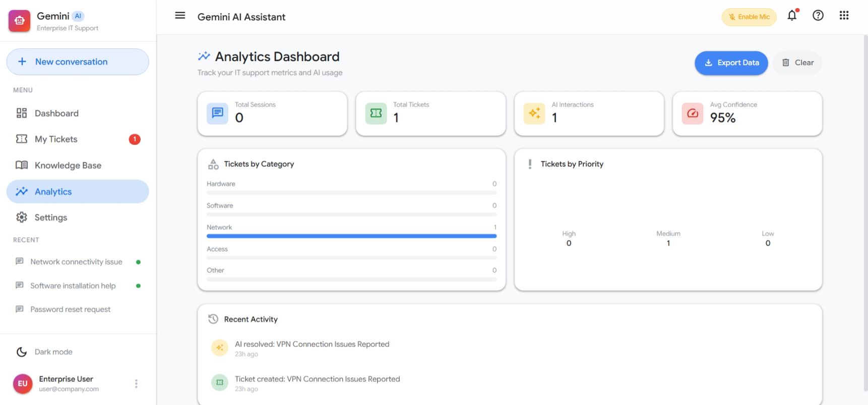Click the Total Sessions value 0
This screenshot has height=405, width=868.
[x=239, y=118]
